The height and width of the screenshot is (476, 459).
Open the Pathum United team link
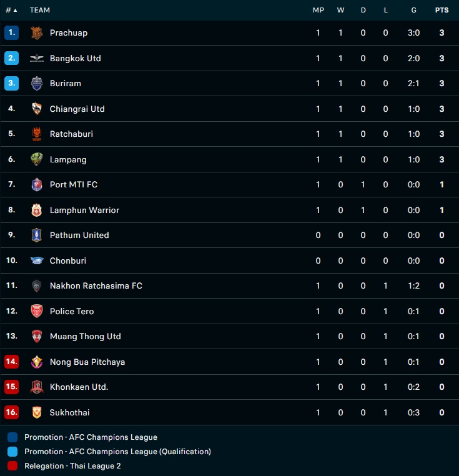79,235
